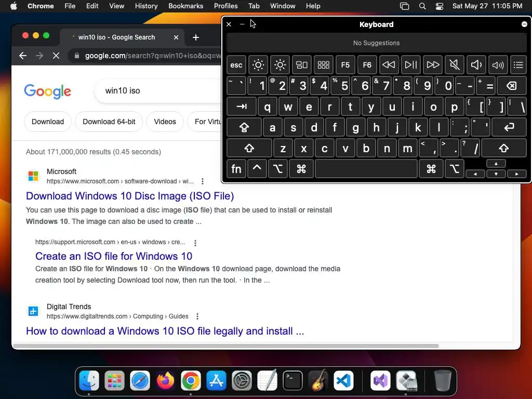This screenshot has height=399, width=532.
Task: Open Download Windows 10 Disc Image link
Action: click(x=130, y=196)
